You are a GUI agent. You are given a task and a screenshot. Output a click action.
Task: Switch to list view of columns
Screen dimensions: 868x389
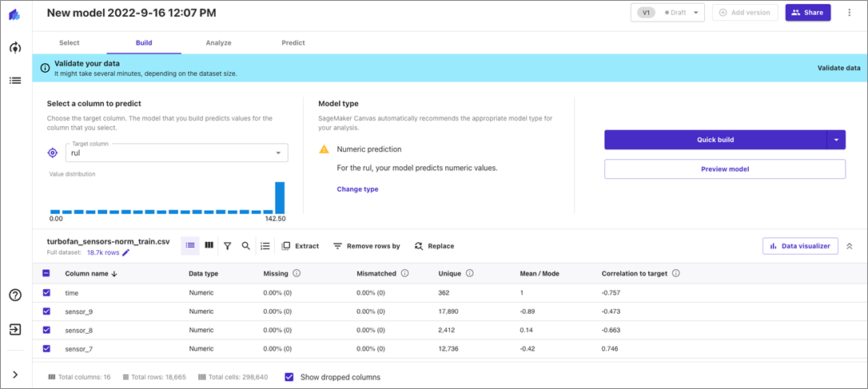(x=190, y=246)
